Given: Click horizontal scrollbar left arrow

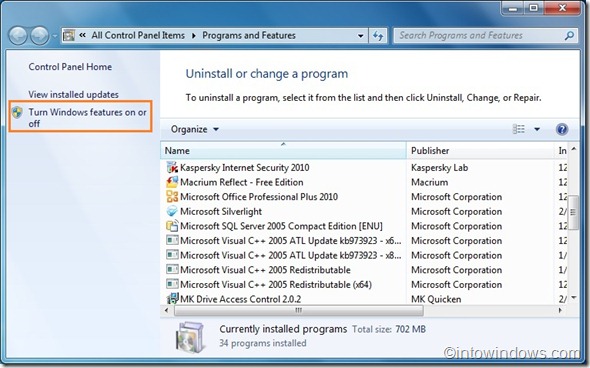Looking at the screenshot, I should (167, 310).
